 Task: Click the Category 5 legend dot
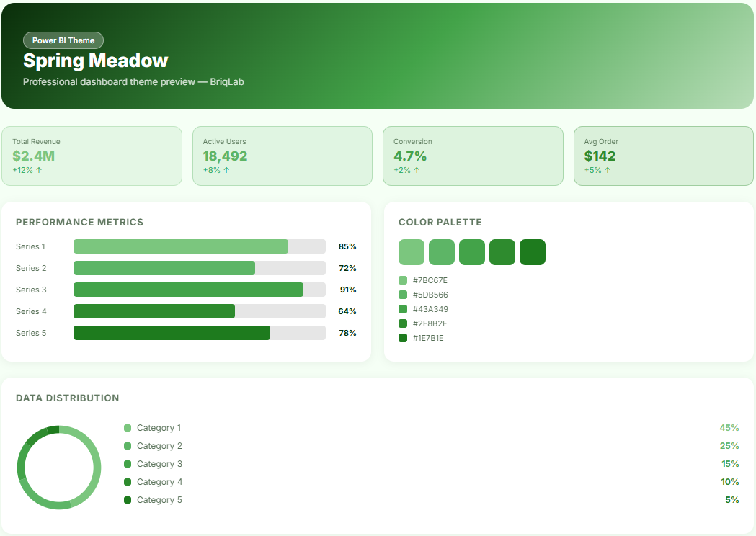(x=128, y=500)
